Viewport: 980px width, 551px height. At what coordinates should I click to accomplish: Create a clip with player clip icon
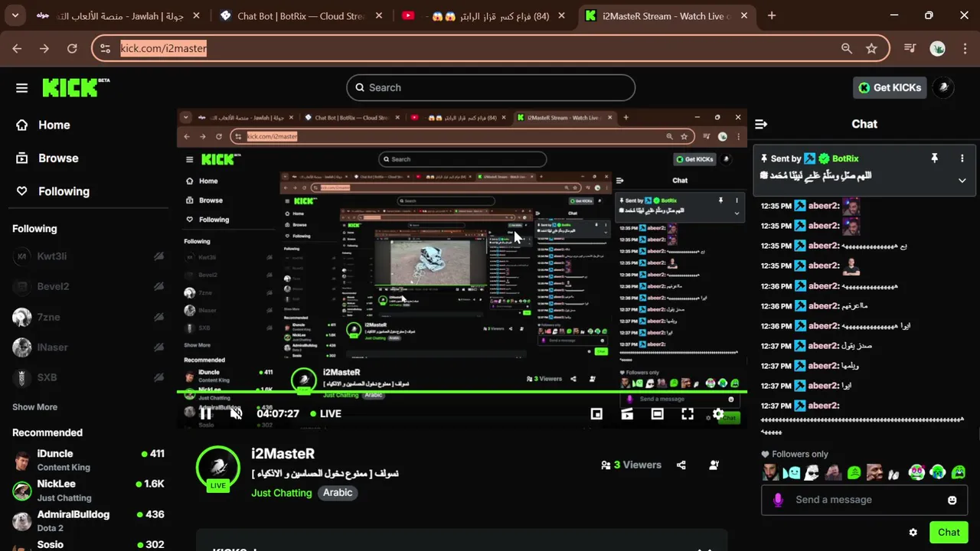pyautogui.click(x=627, y=414)
